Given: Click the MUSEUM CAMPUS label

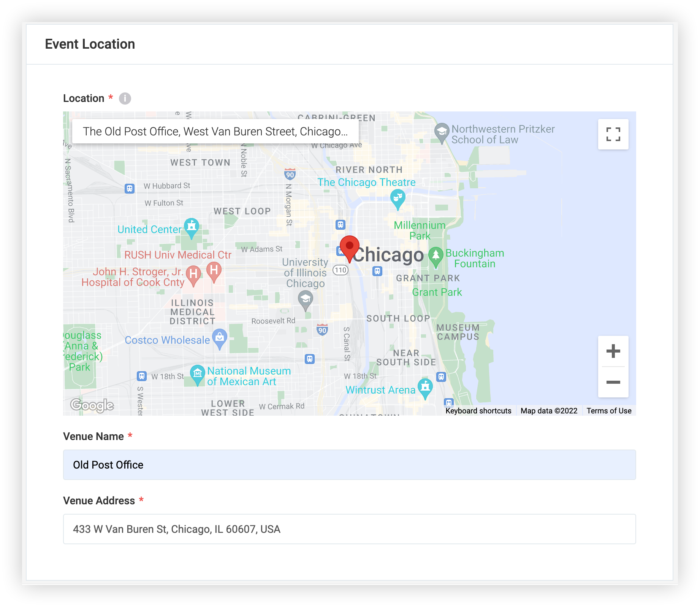Looking at the screenshot, I should [458, 332].
